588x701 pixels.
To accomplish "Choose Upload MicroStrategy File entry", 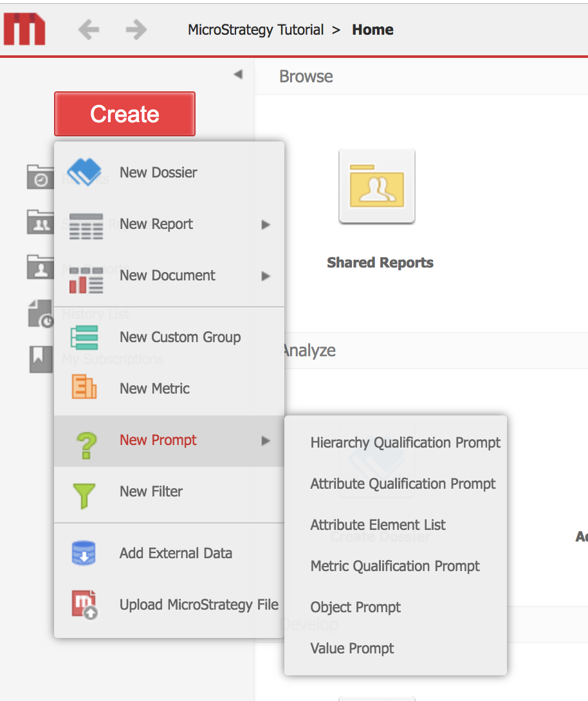I will [x=199, y=605].
